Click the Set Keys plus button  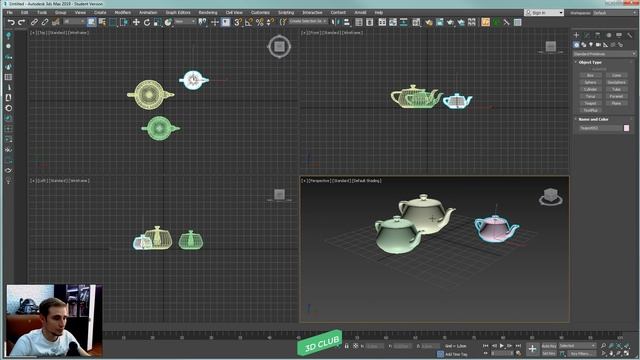coord(532,349)
